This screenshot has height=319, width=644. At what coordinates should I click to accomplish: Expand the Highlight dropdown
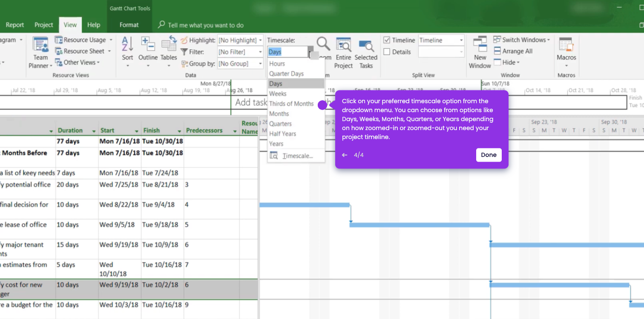260,40
